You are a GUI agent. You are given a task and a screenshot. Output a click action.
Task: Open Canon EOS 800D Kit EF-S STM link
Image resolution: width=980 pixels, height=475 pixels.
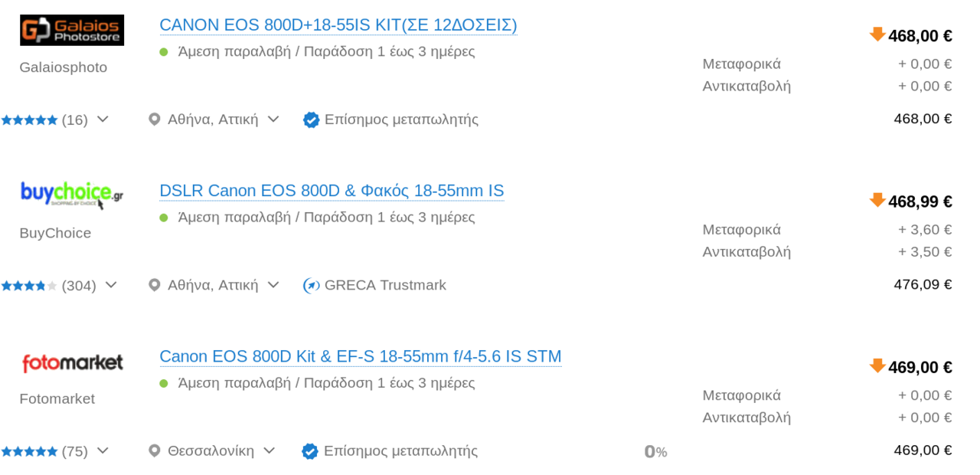tap(361, 356)
